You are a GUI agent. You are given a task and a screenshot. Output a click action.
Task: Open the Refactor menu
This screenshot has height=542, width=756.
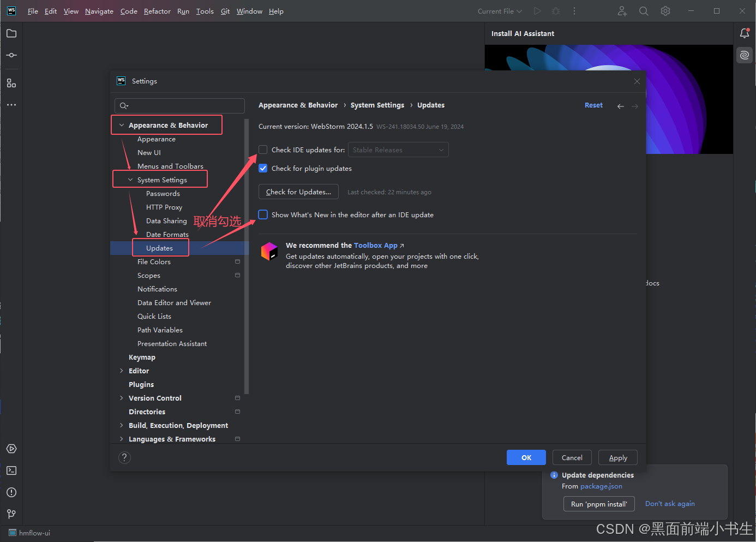pos(157,11)
